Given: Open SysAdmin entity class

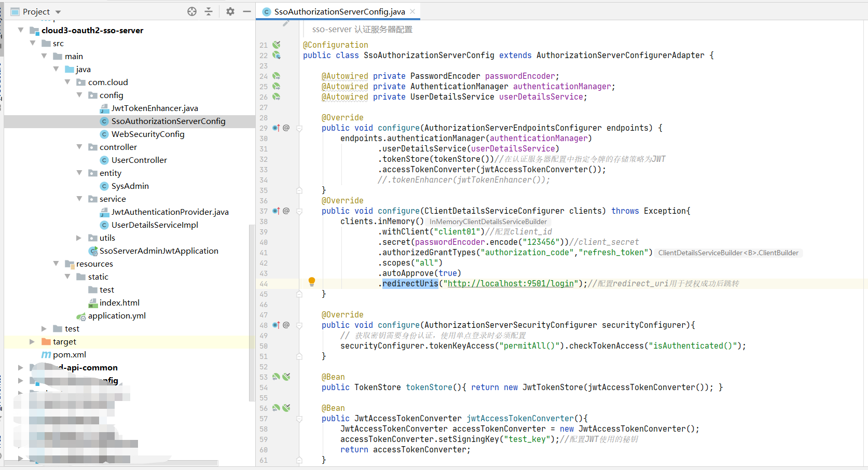Looking at the screenshot, I should (x=130, y=186).
